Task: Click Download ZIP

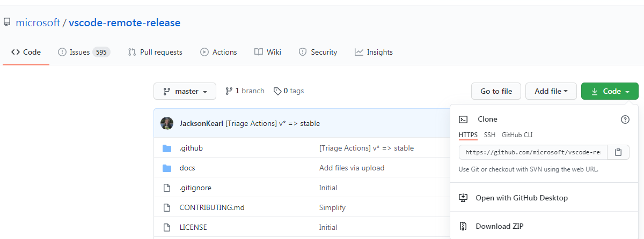Action: click(500, 226)
